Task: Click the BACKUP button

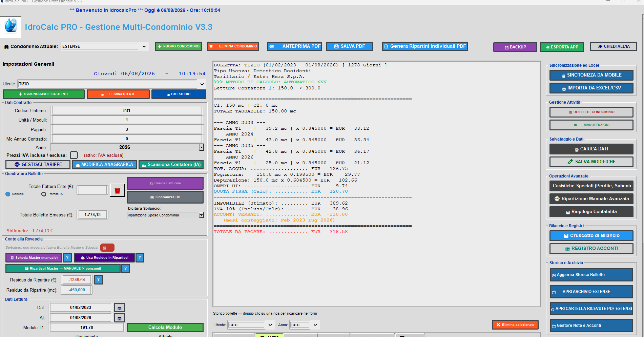Action: point(515,47)
